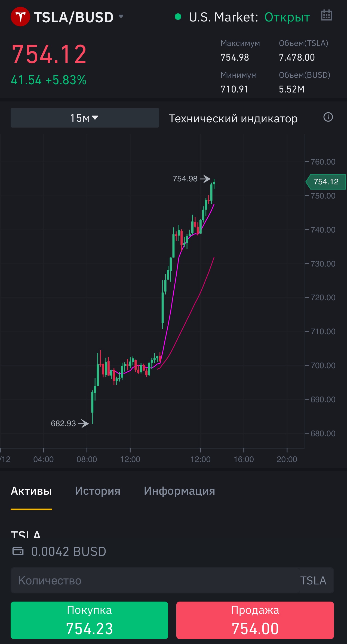Image resolution: width=347 pixels, height=644 pixels.
Task: Click the large 754.12 last price
Action: pyautogui.click(x=49, y=54)
